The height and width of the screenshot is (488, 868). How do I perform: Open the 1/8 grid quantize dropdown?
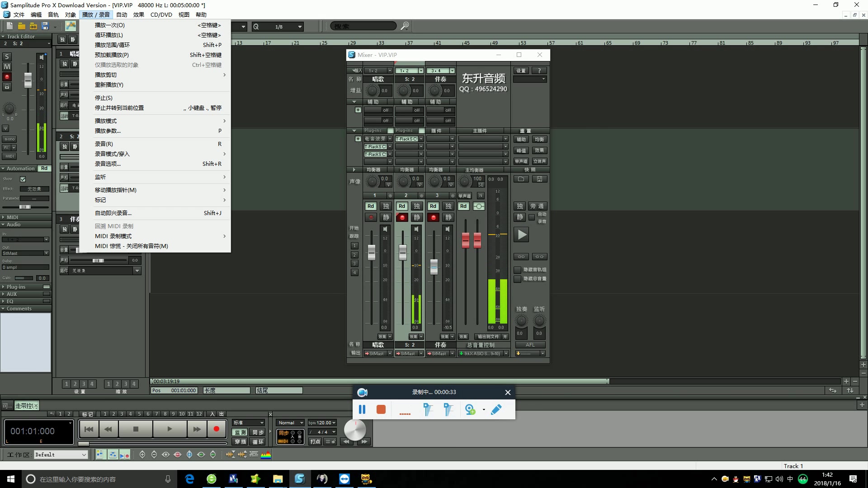(299, 27)
